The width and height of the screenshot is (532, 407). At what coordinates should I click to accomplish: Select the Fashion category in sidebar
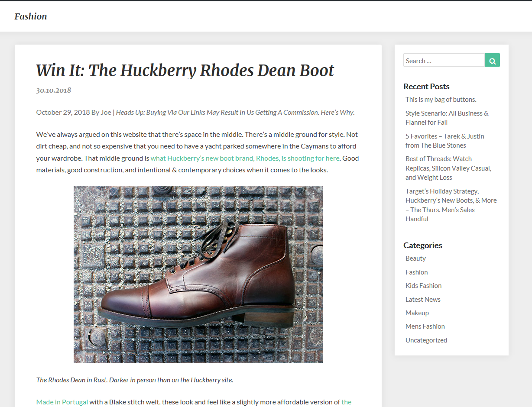coord(416,272)
